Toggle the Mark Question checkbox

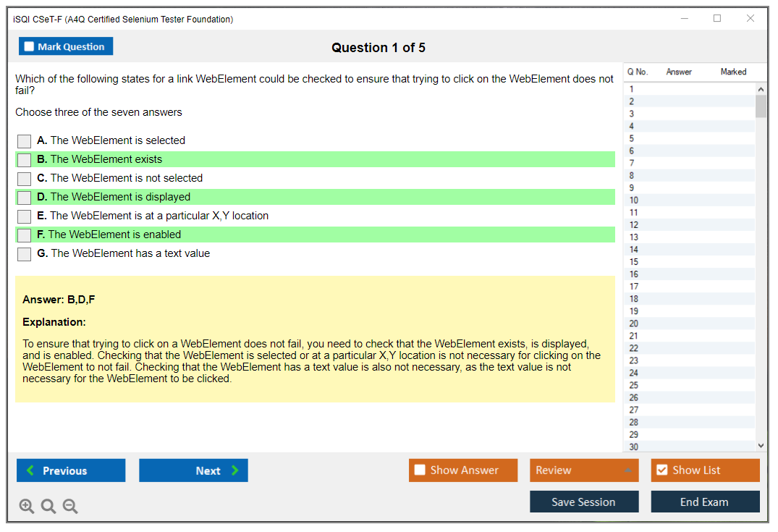(30, 46)
